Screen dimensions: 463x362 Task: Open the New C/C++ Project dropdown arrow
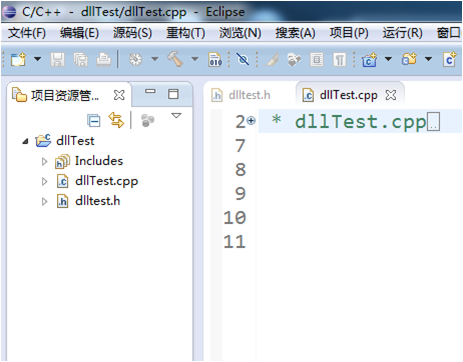388,59
